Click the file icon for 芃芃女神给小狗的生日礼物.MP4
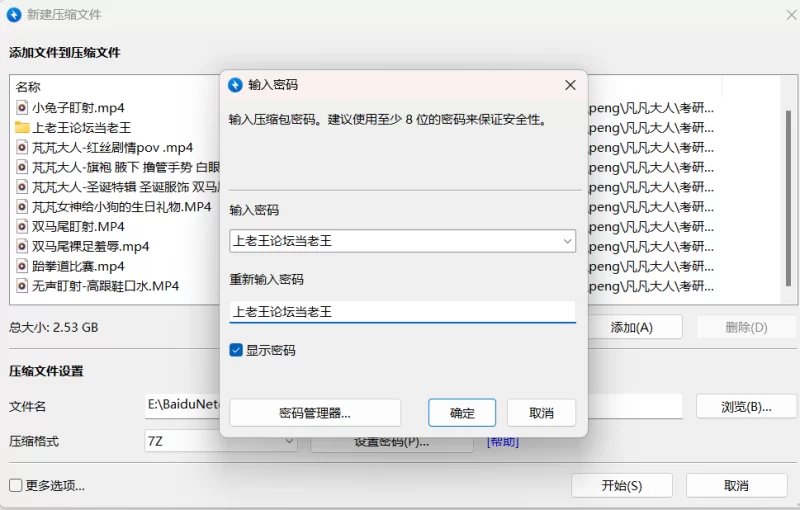Image resolution: width=800 pixels, height=510 pixels. 22,207
